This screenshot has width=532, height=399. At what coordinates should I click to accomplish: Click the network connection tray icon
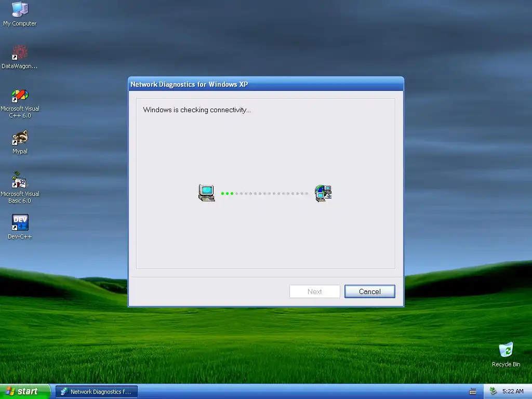click(x=494, y=391)
